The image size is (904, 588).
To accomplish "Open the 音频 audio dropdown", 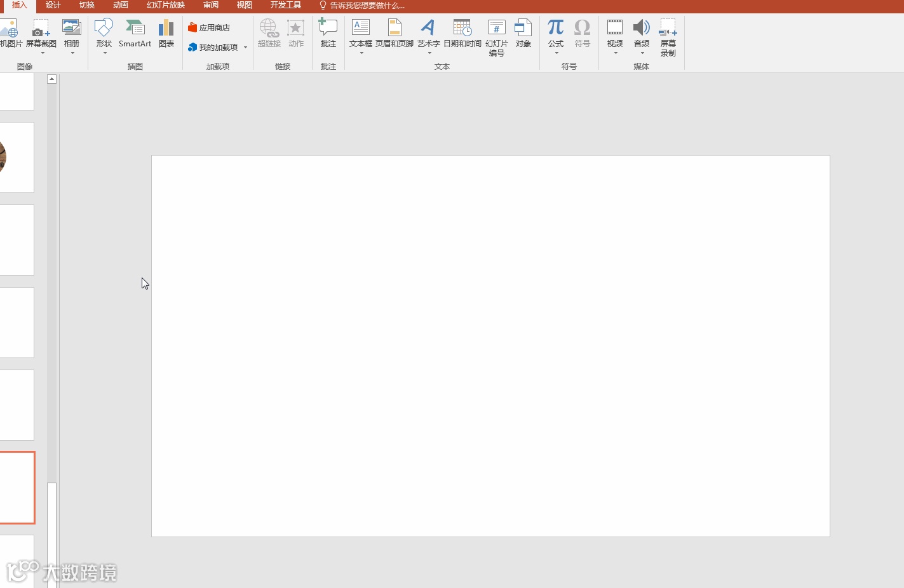I will 642,37.
